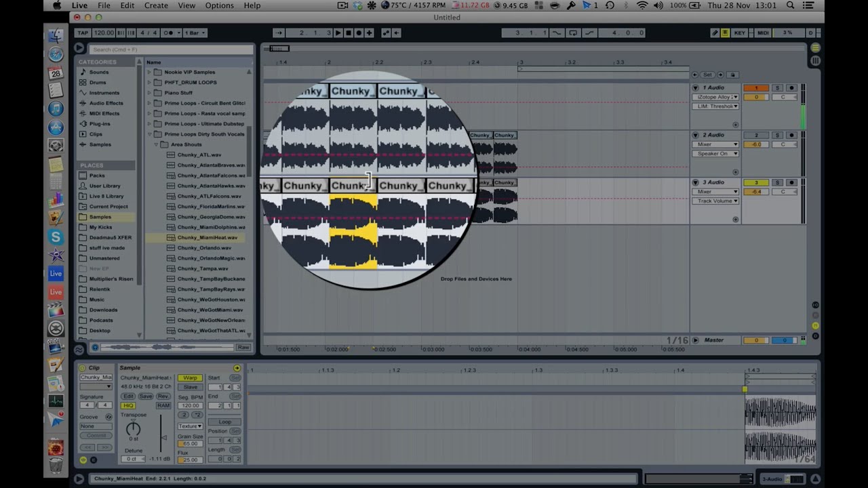Toggle the KEY map mode switch

pyautogui.click(x=740, y=33)
